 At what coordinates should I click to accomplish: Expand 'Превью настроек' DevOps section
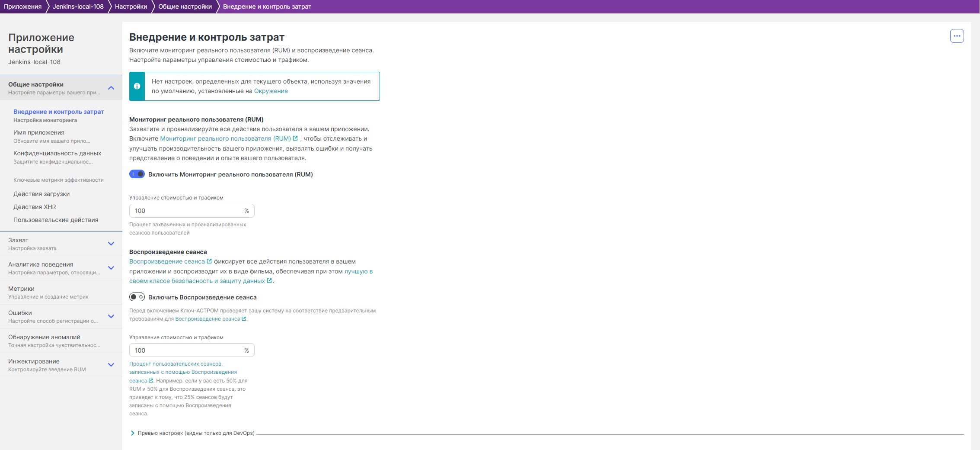[x=133, y=433]
